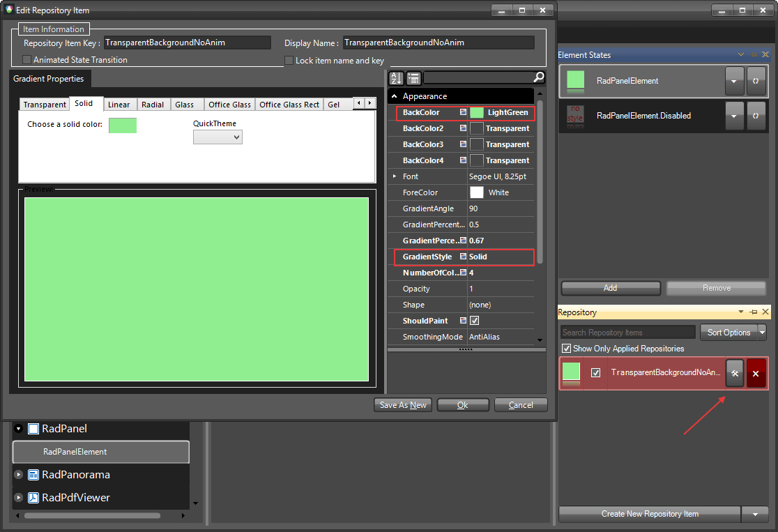Pin the Repository panel
Image resolution: width=778 pixels, height=532 pixels.
[x=753, y=312]
